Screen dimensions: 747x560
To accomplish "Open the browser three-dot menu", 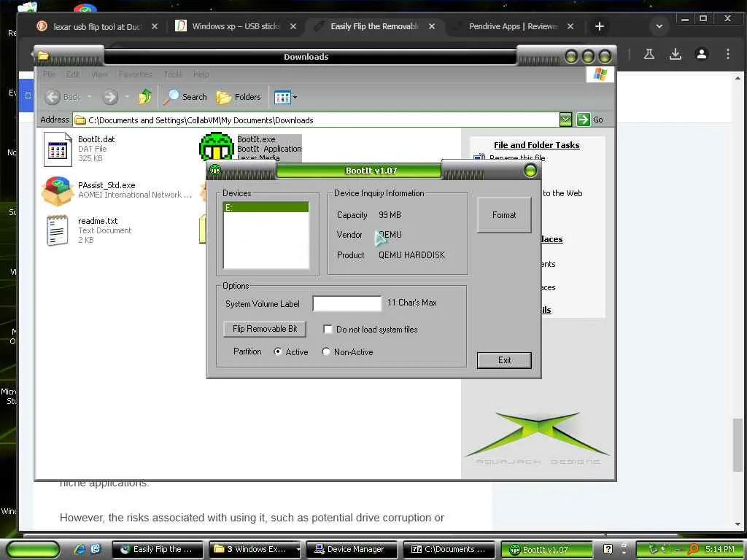I will click(728, 54).
